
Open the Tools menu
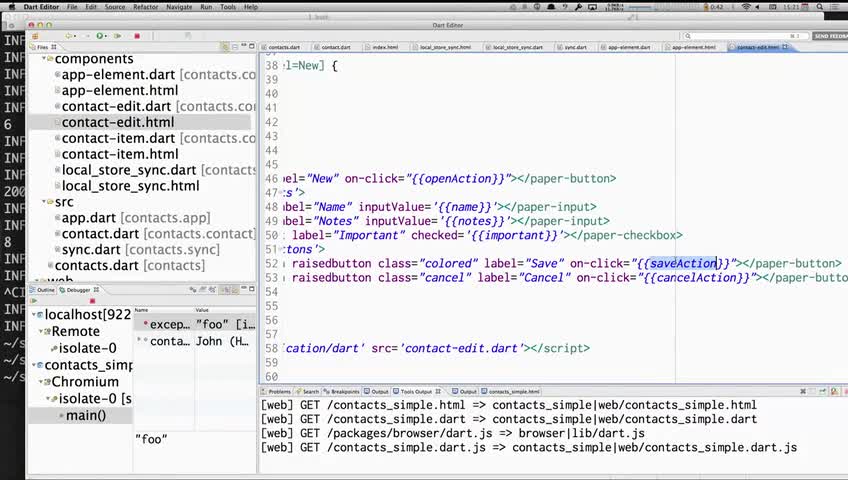coord(228,7)
